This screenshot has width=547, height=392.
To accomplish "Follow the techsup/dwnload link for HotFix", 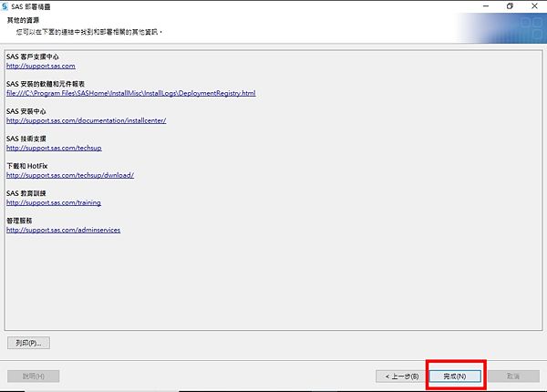I will pos(70,175).
